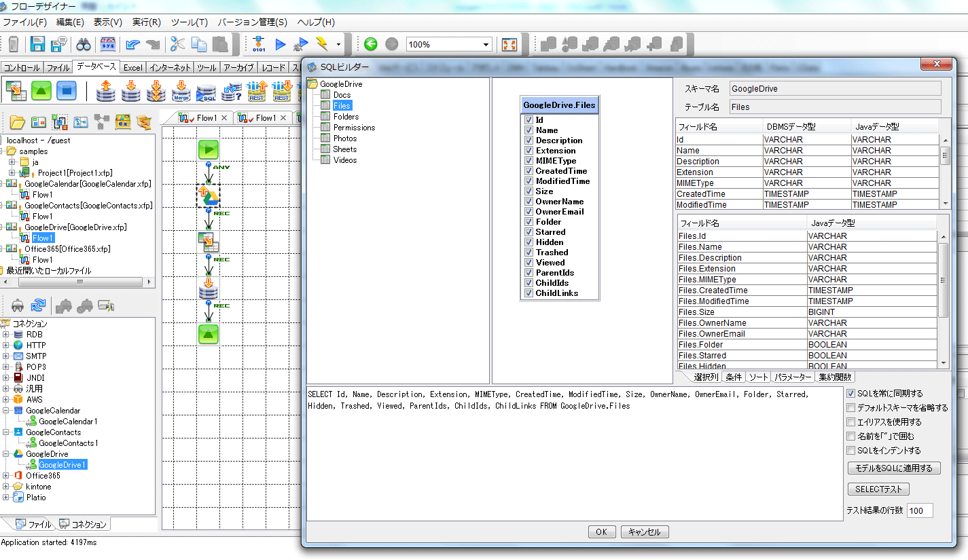968x560 pixels.
Task: Select the green Start node on the canvas
Action: pyautogui.click(x=208, y=149)
